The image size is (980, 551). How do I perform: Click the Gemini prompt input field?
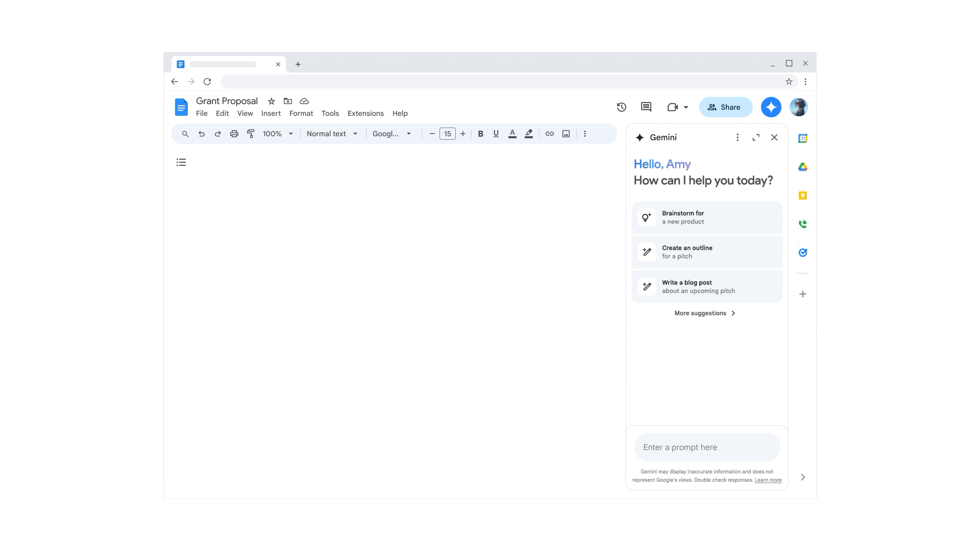[706, 447]
